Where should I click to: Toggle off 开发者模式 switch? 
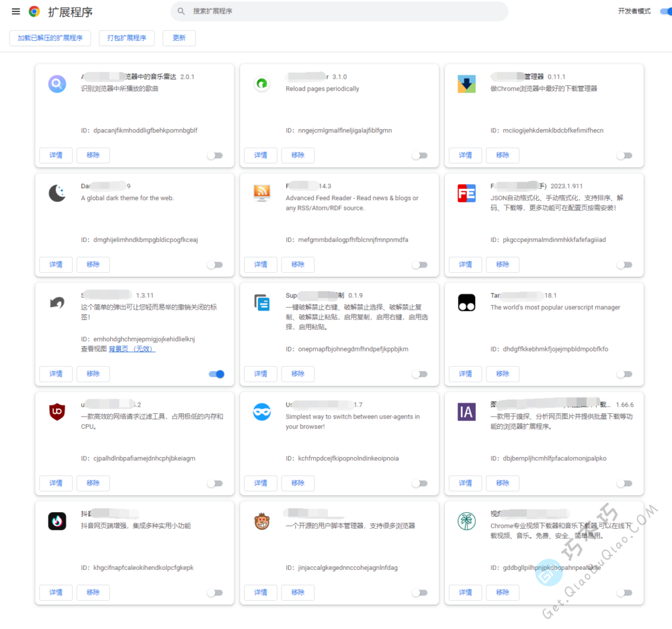663,11
